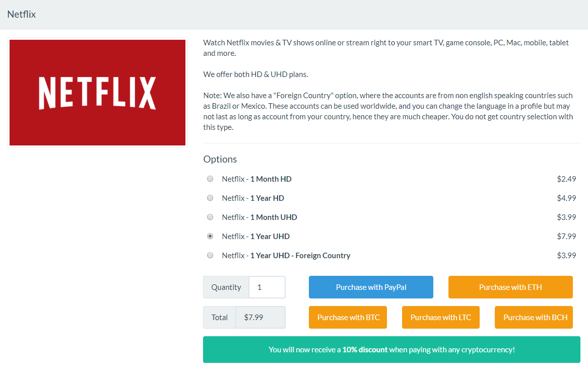Screen dimensions: 588x380
Task: Click the $2.49 price text
Action: (566, 179)
